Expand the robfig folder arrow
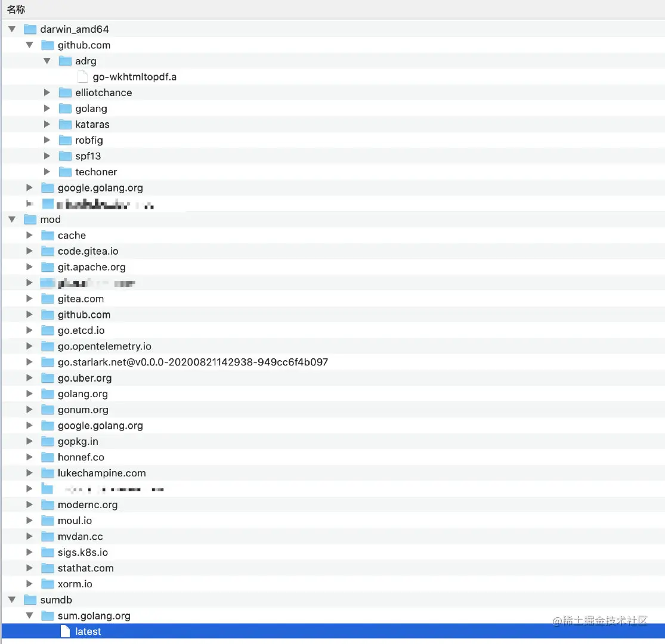The image size is (665, 644). click(x=47, y=140)
